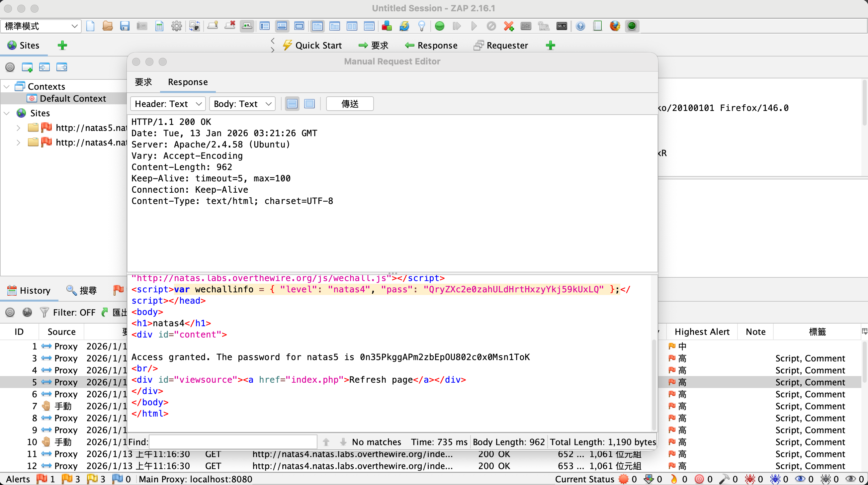Add a new tab next to Requester with the green plus
This screenshot has width=868, height=485.
point(550,46)
